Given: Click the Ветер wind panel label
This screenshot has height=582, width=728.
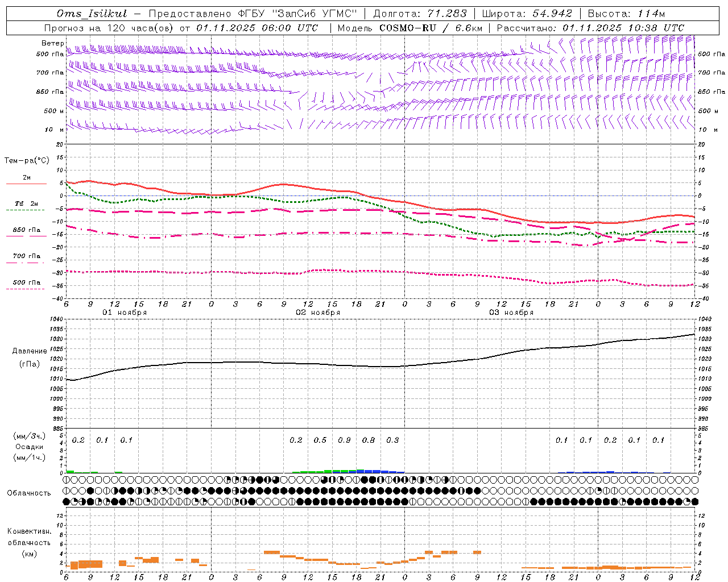Looking at the screenshot, I should click(x=52, y=43).
